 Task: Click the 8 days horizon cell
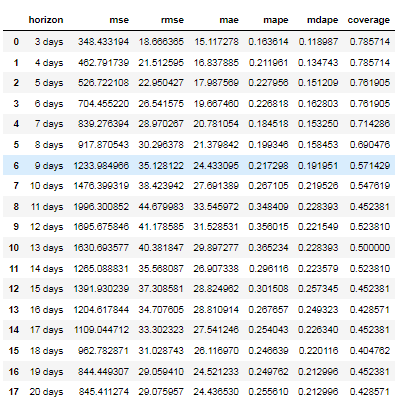[49, 145]
